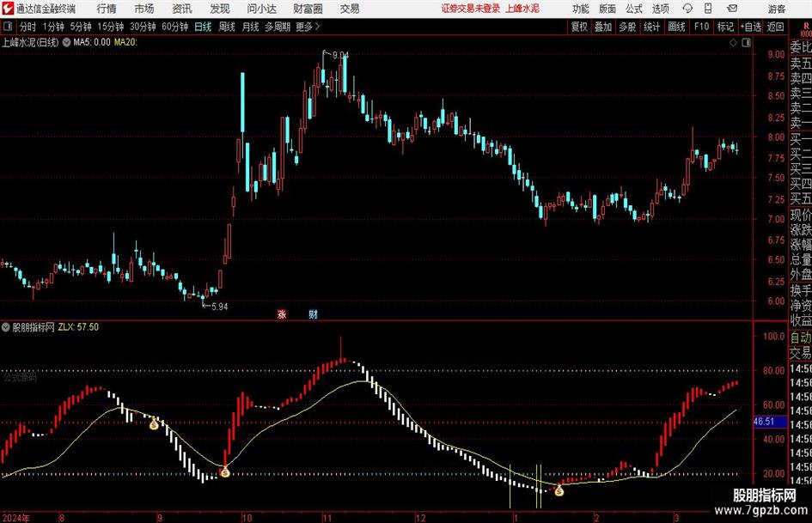This screenshot has height=523, width=812.
Task: Click the 证券交易未登录 login link
Action: pyautogui.click(x=471, y=9)
